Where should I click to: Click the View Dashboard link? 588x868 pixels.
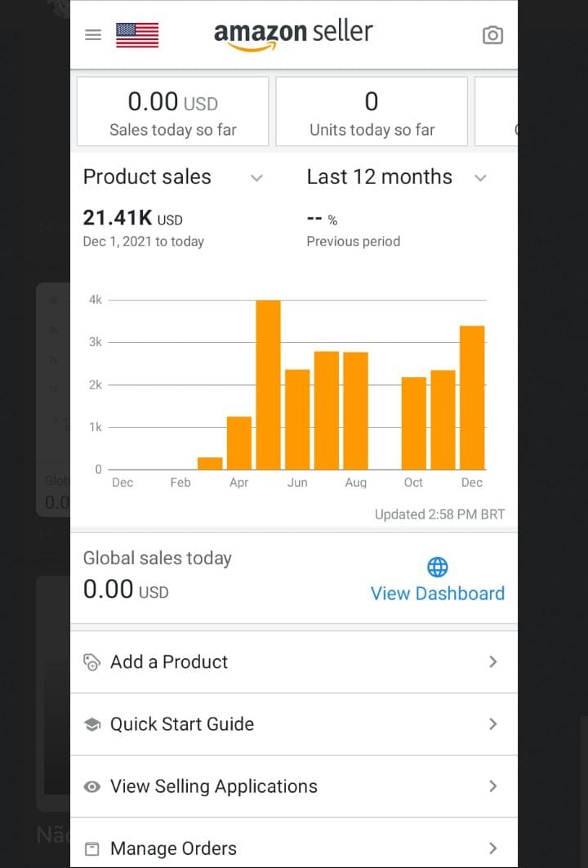point(438,594)
